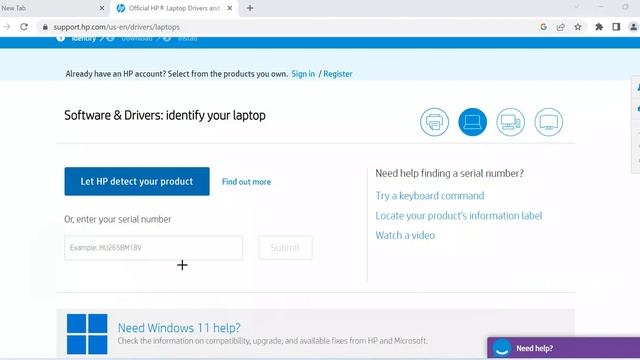This screenshot has width=640, height=360.
Task: Reload the page with the refresh icon
Action: [24, 27]
